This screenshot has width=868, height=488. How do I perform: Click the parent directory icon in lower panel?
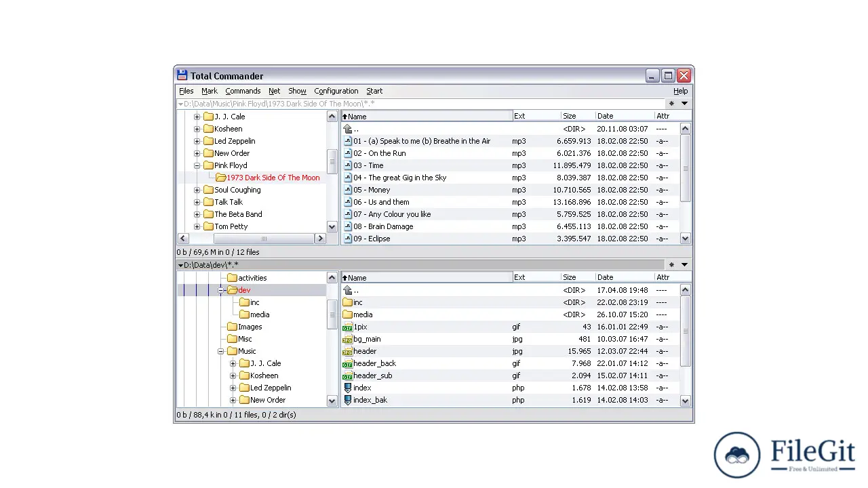point(348,290)
